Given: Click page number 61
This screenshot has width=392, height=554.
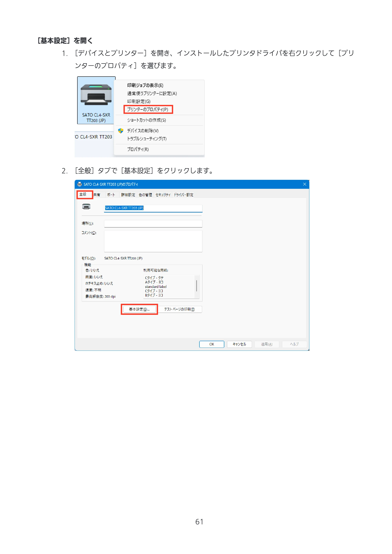Looking at the screenshot, I should tap(199, 522).
